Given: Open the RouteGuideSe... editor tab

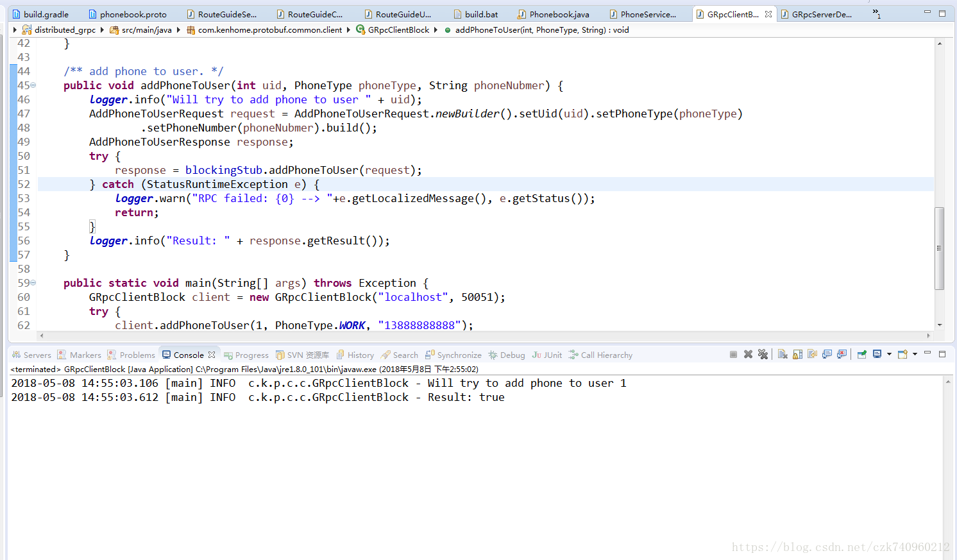Looking at the screenshot, I should pos(221,14).
